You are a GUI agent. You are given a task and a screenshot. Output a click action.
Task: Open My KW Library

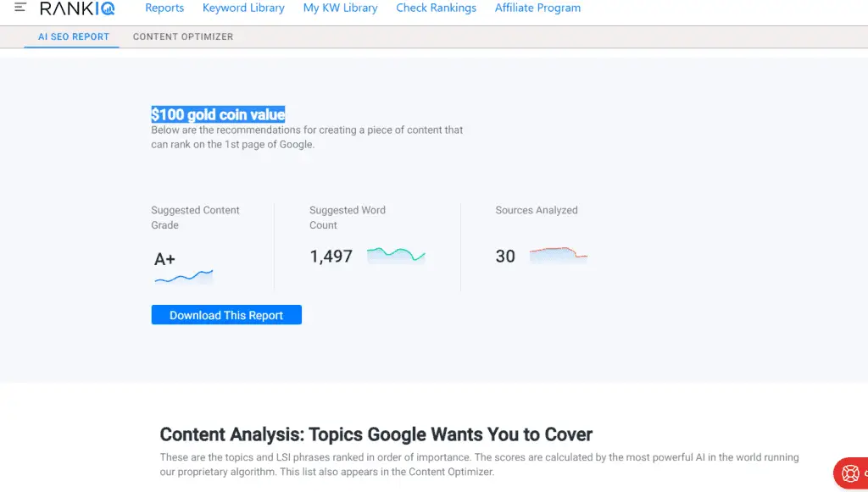point(340,8)
